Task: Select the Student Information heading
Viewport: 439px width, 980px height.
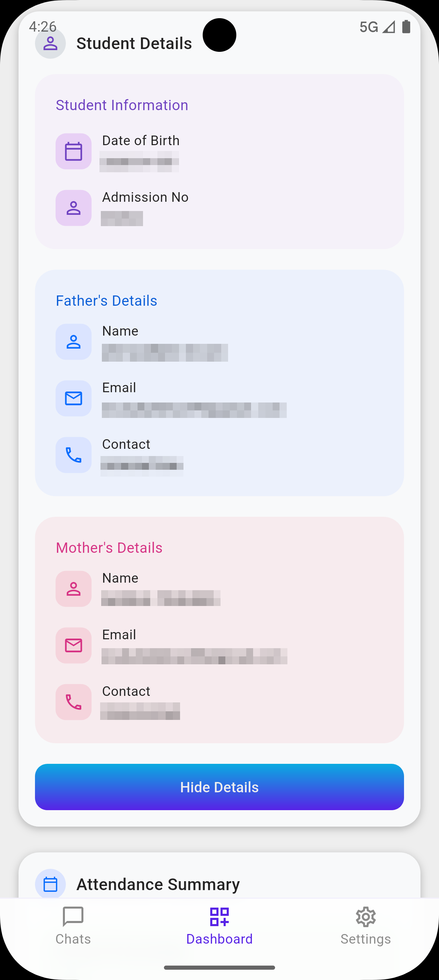Action: (x=122, y=105)
